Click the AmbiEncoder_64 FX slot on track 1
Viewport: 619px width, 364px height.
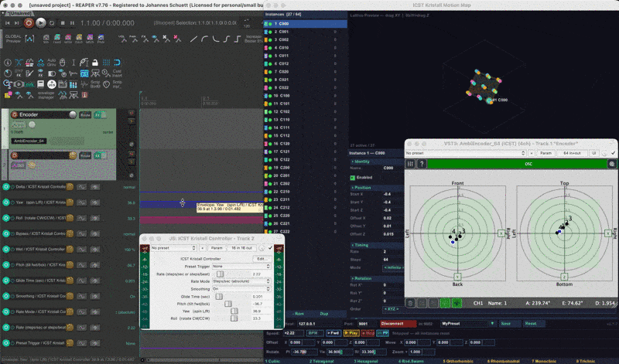tap(29, 141)
